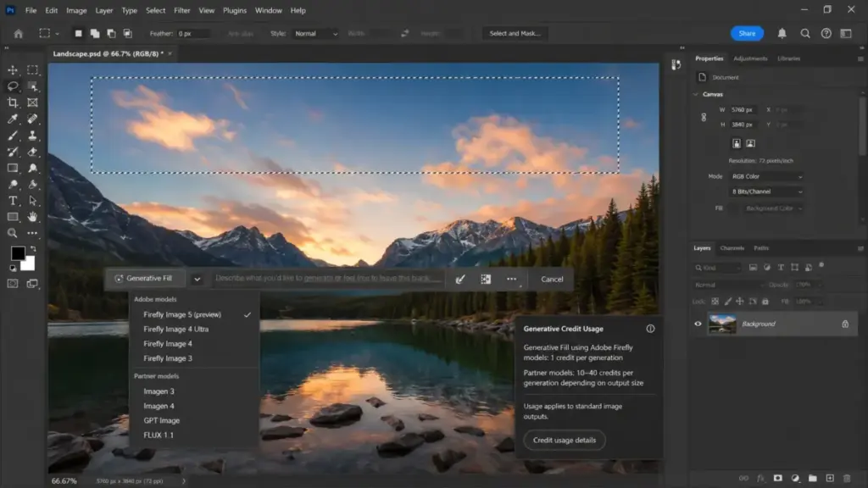Switch to the Channels tab
This screenshot has width=868, height=488.
(732, 248)
